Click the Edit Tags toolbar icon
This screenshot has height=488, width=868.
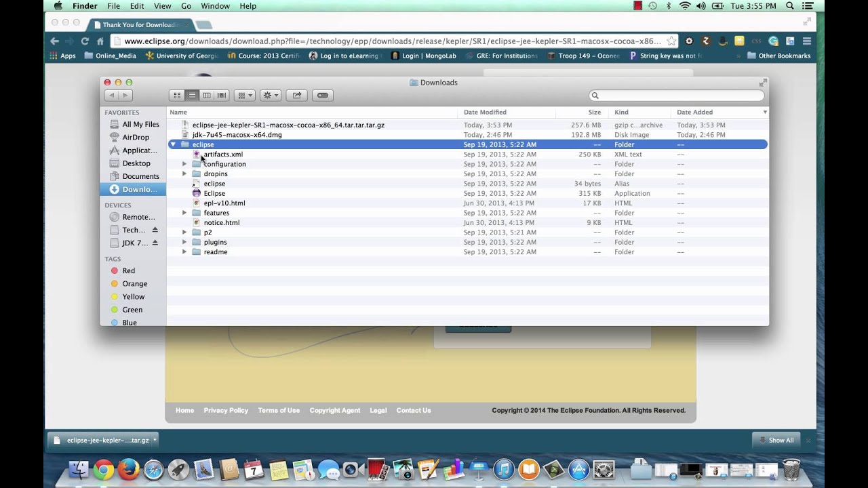322,95
